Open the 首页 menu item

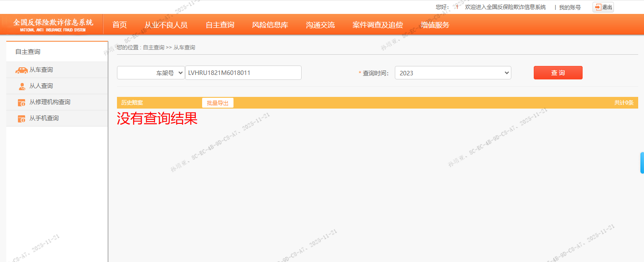point(120,25)
